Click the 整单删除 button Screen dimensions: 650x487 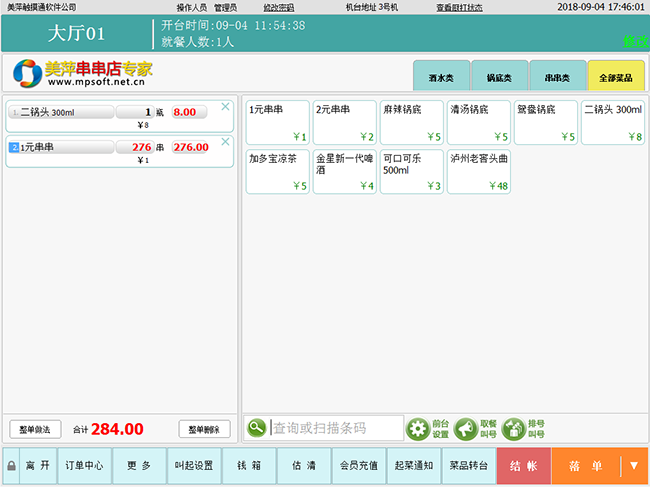[205, 429]
